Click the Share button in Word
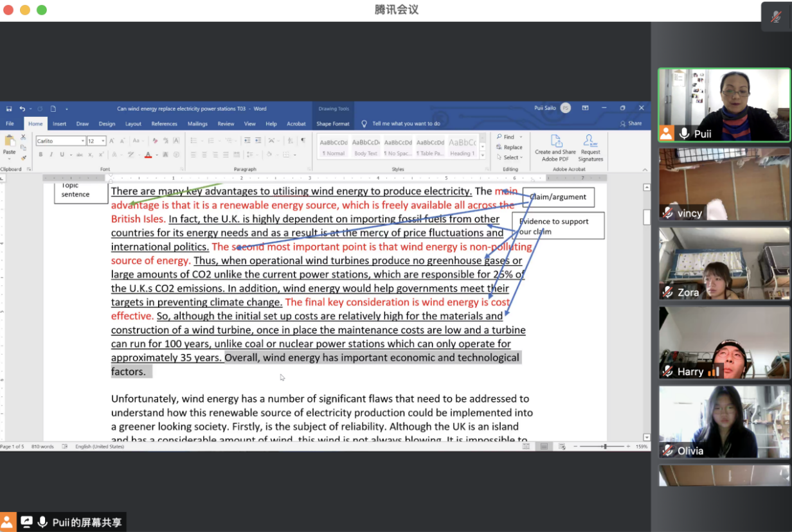Screen dimensions: 792x532 coord(631,123)
